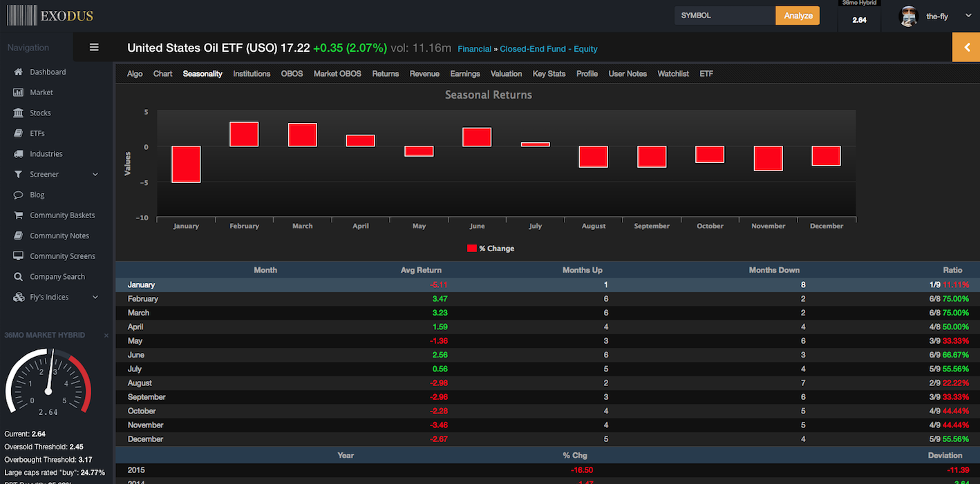The image size is (980, 484).
Task: Collapse the orange side panel arrow
Action: coord(966,48)
